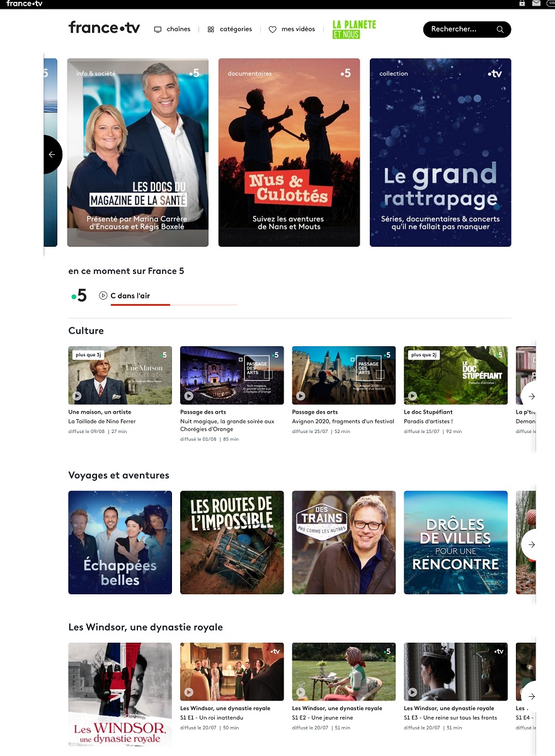Show next items in Voyages et aventures row
The width and height of the screenshot is (555, 756).
pyautogui.click(x=530, y=544)
